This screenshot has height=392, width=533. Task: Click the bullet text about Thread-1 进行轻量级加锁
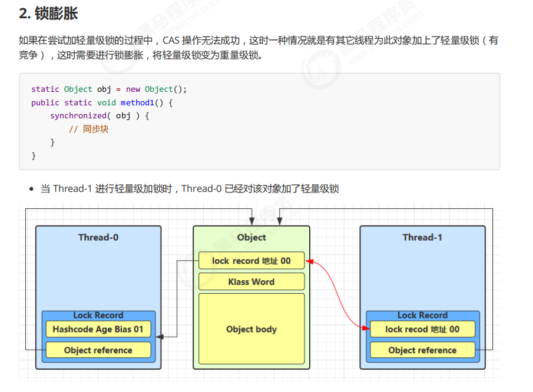pos(189,188)
